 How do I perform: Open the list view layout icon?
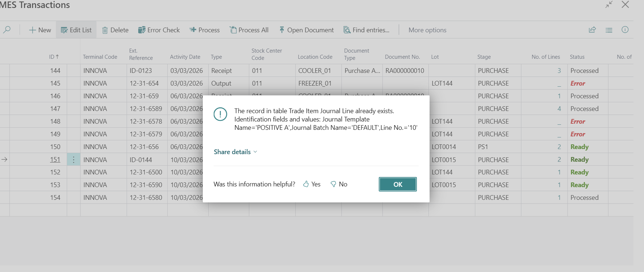pyautogui.click(x=609, y=30)
